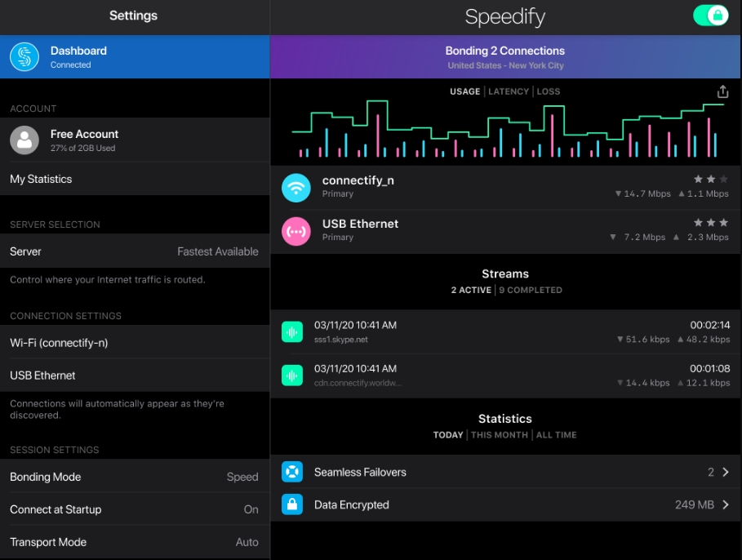Open the Dashboard Connected entry
This screenshot has height=560, width=742.
135,57
